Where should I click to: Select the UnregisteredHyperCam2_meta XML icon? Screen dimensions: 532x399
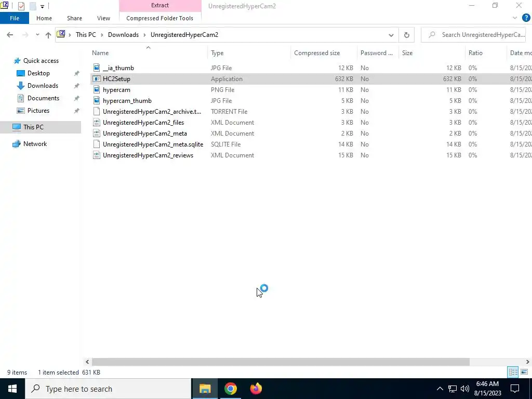(x=97, y=134)
